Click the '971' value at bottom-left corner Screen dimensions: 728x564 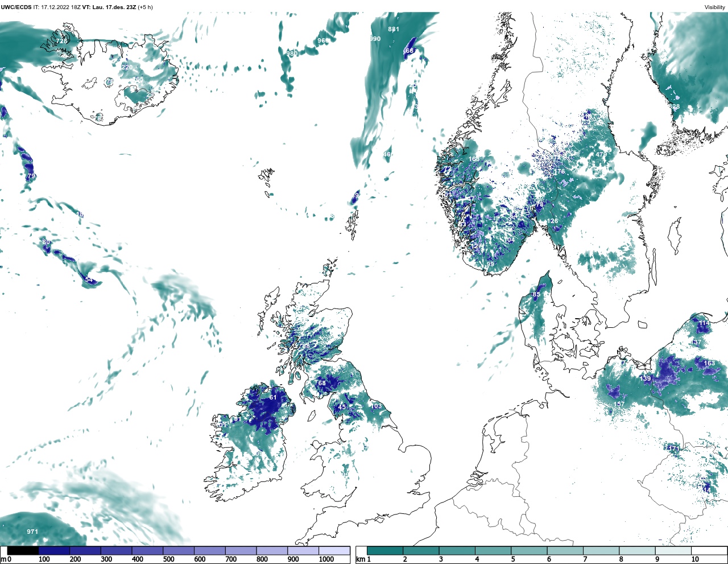(x=32, y=532)
